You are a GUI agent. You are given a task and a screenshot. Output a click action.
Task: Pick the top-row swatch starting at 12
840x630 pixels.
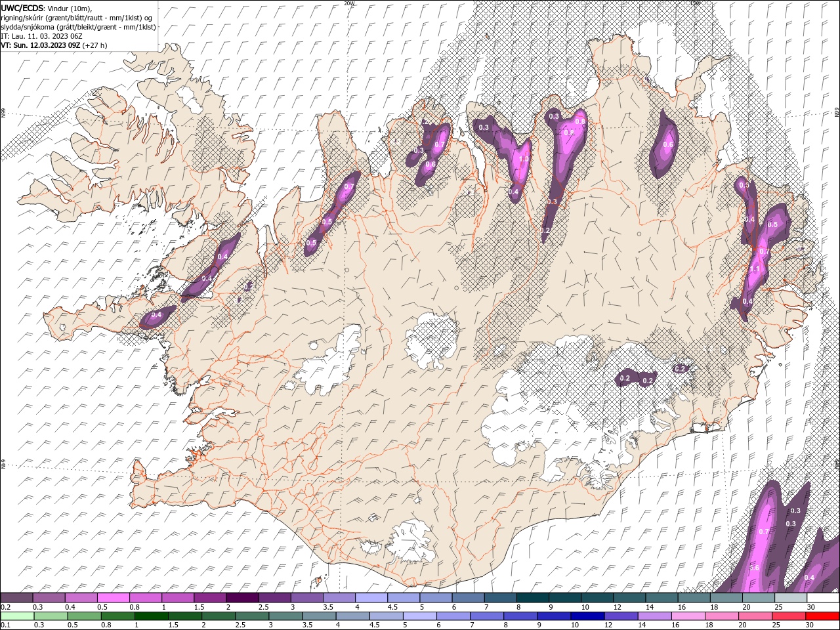629,598
